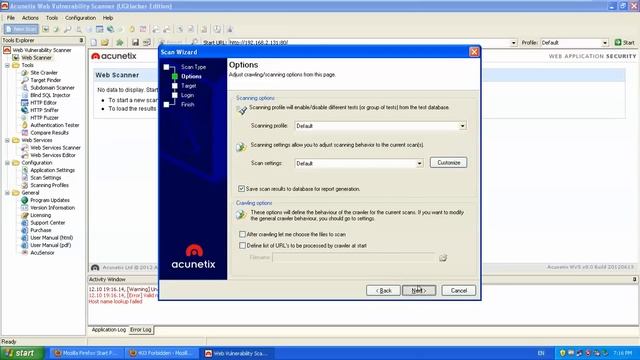Click the Scan Type step in the wizard sidebar

(x=193, y=67)
